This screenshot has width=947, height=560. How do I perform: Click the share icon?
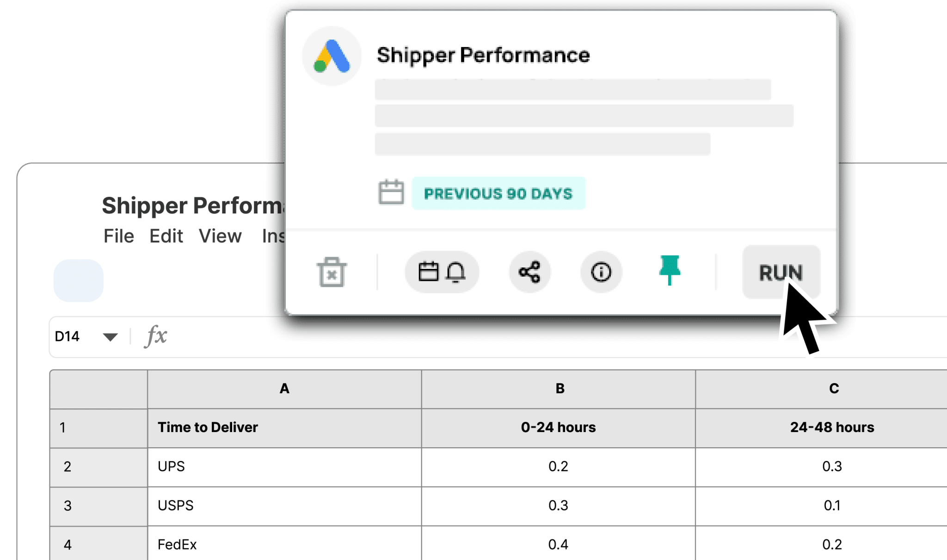click(529, 272)
